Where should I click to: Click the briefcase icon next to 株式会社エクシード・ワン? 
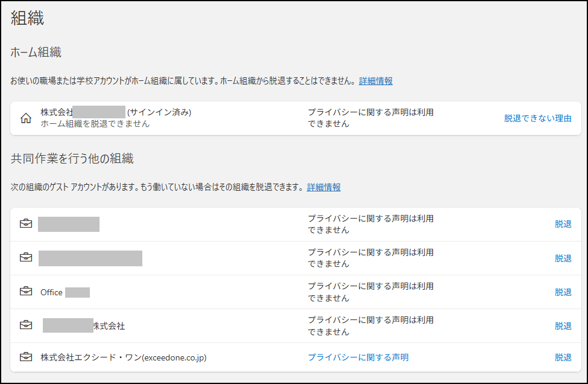(26, 357)
